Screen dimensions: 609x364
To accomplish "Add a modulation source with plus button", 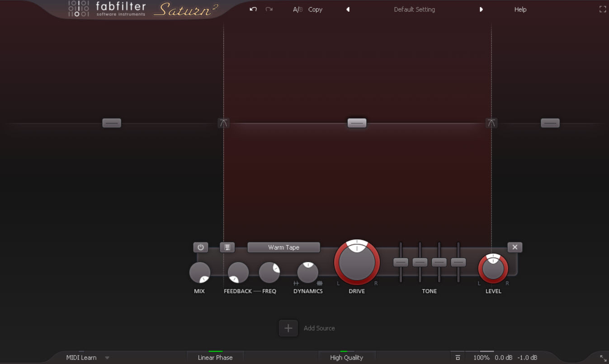I will [x=288, y=328].
